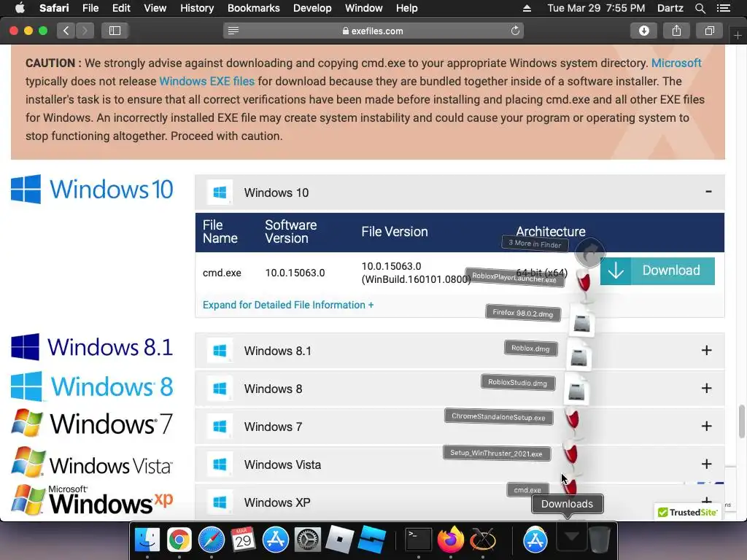Open the History menu
The height and width of the screenshot is (560, 747).
tap(197, 8)
